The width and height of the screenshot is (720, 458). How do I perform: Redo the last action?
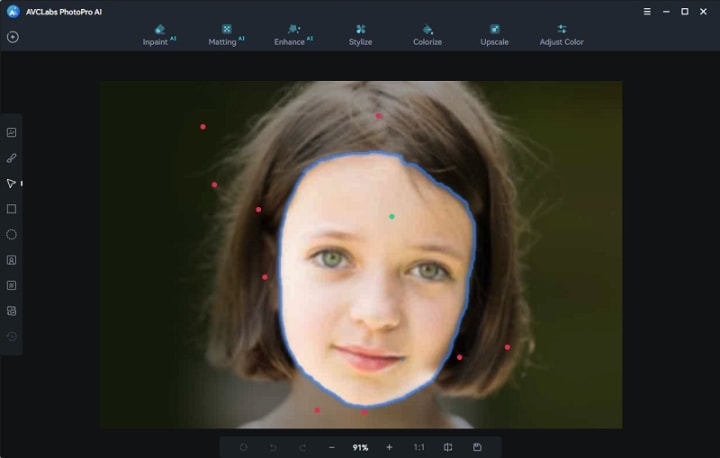(x=303, y=447)
